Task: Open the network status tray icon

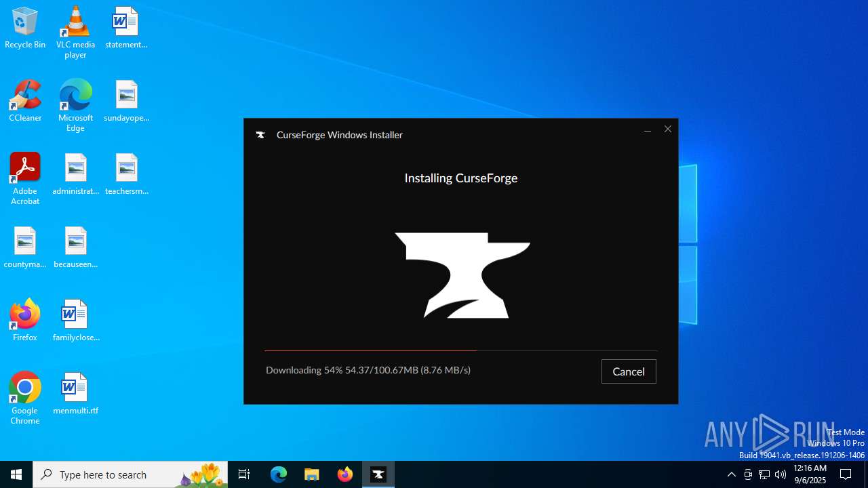Action: pyautogui.click(x=764, y=474)
